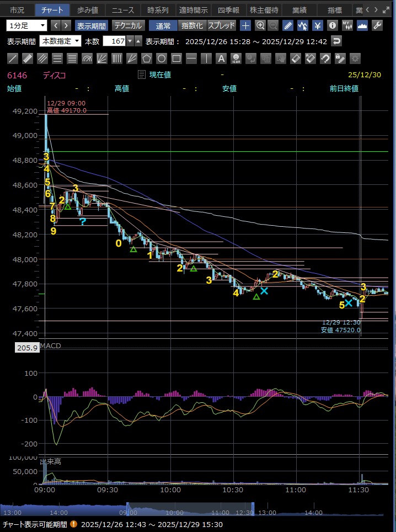396x532 pixels.
Task: Pick the text annotation tool (A)
Action: (221, 58)
